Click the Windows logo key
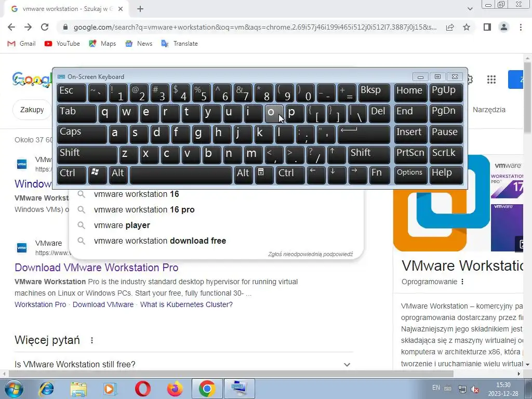This screenshot has height=399, width=532. [x=97, y=176]
